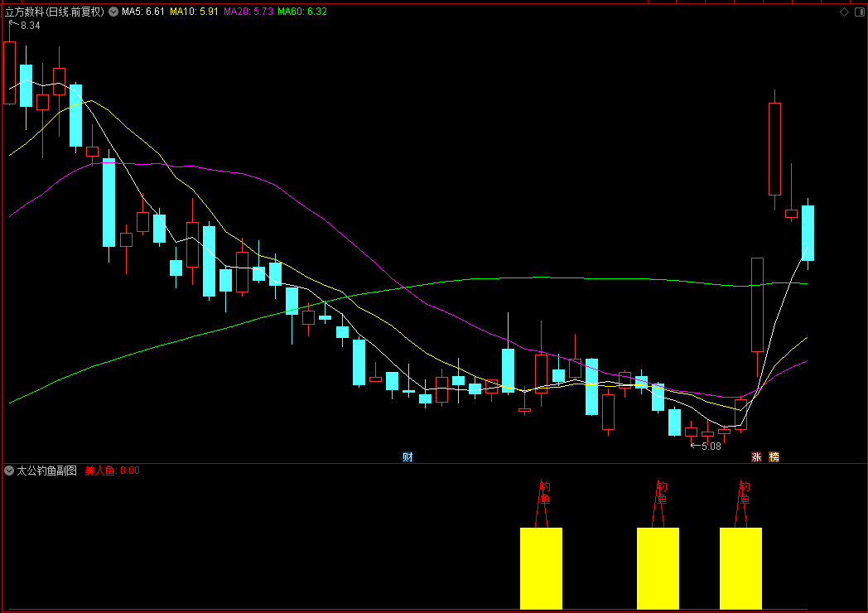Click the second yellow 钓鱼 signal bar

coord(658,568)
